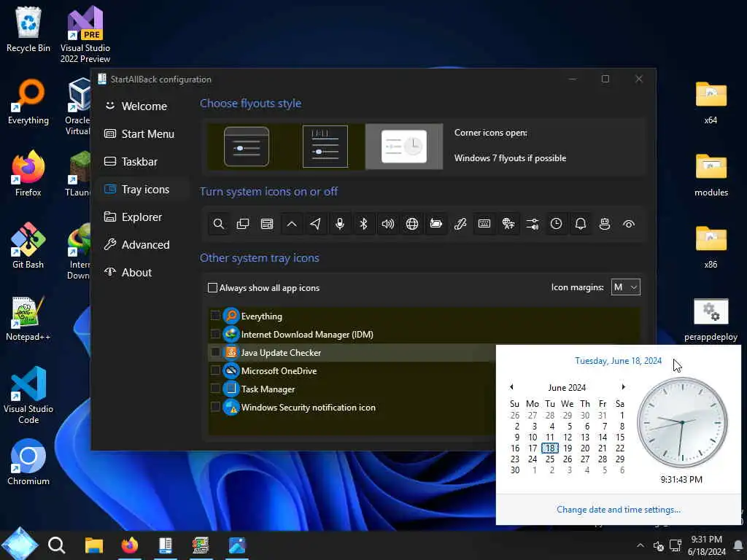Select the second flyouts style thumbnail
Viewport: 747px width, 560px height.
(325, 146)
